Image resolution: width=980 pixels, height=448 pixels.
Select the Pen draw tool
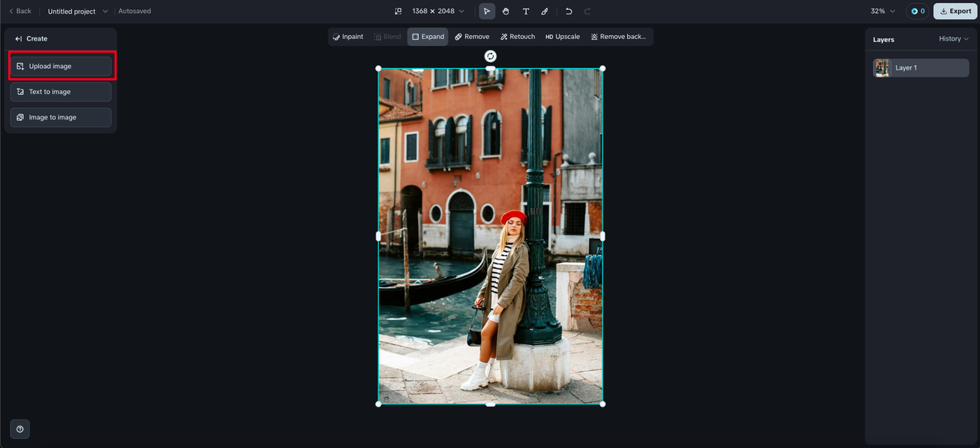(x=544, y=11)
